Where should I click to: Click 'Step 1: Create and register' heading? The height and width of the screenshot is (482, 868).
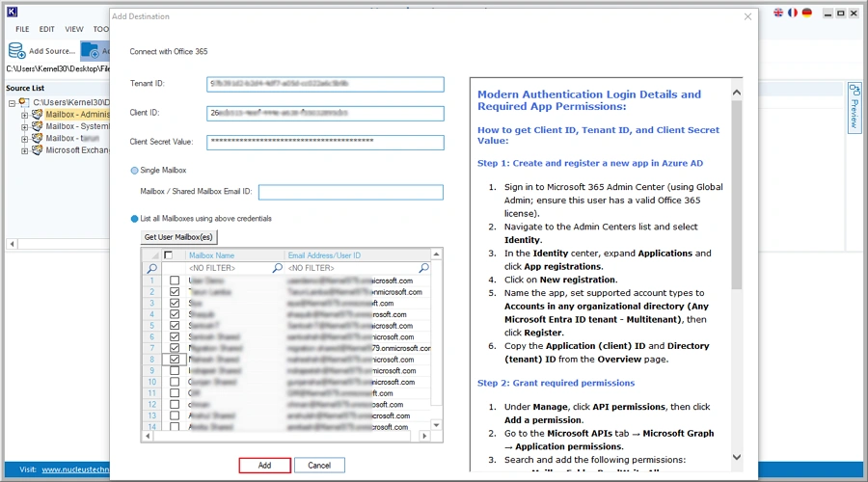click(x=590, y=163)
